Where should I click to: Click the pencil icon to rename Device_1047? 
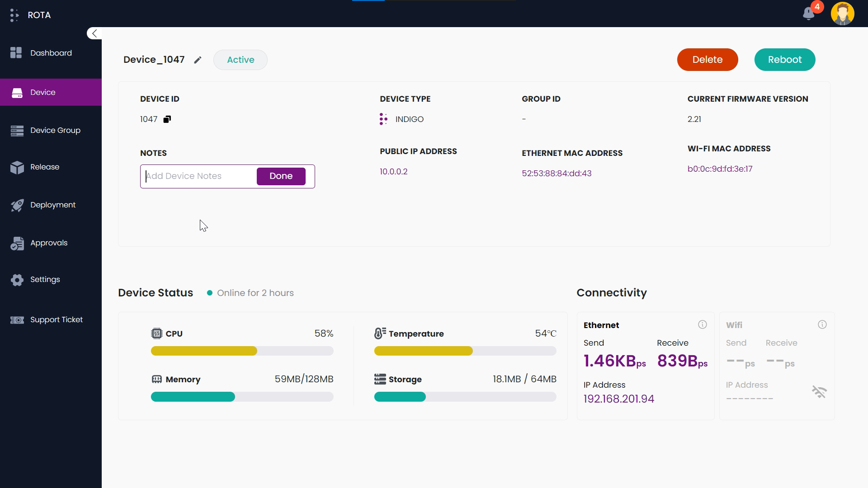tap(198, 60)
